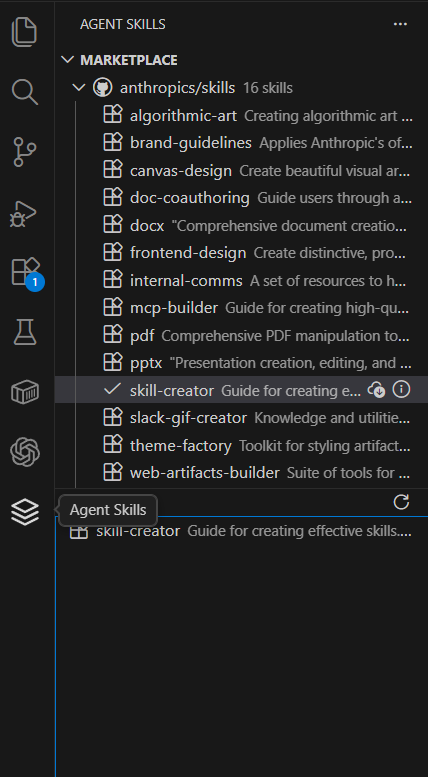
Task: Click the frontend-design skill icon
Action: click(112, 252)
